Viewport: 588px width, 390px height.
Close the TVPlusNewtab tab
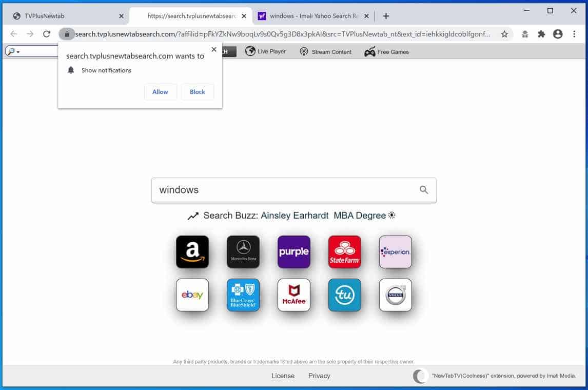pyautogui.click(x=121, y=16)
